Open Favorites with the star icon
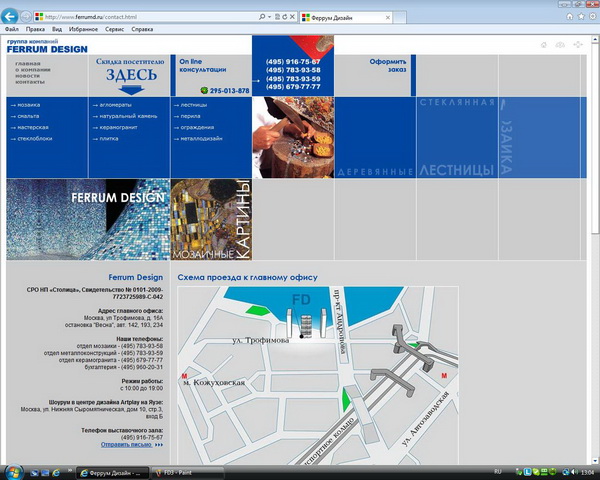This screenshot has height=480, width=600. (x=581, y=16)
